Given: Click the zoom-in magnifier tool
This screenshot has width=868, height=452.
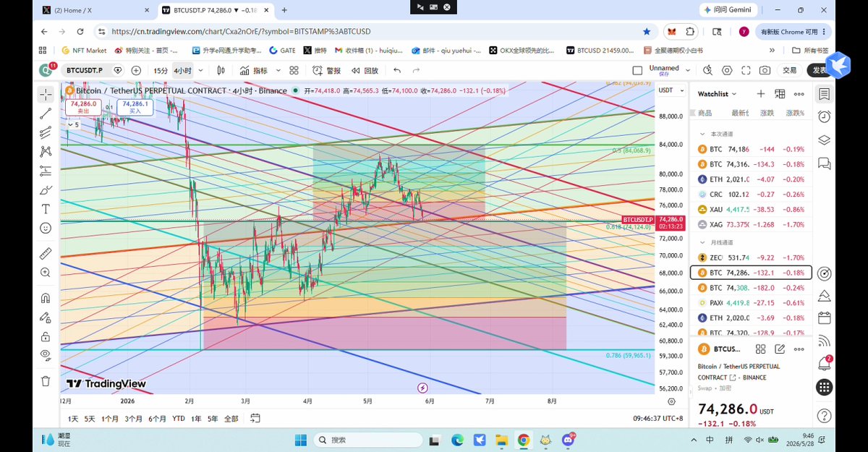Looking at the screenshot, I should pyautogui.click(x=46, y=273).
